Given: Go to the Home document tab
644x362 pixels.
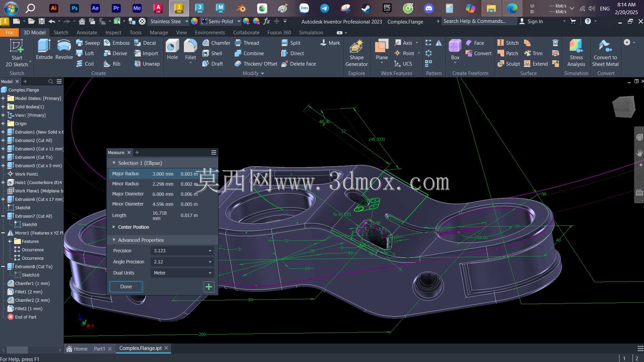Looking at the screenshot, I should pos(77,349).
